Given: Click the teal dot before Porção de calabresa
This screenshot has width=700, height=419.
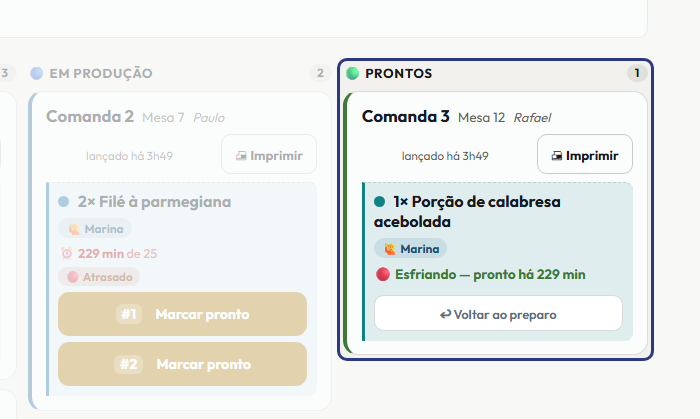Looking at the screenshot, I should tap(379, 202).
